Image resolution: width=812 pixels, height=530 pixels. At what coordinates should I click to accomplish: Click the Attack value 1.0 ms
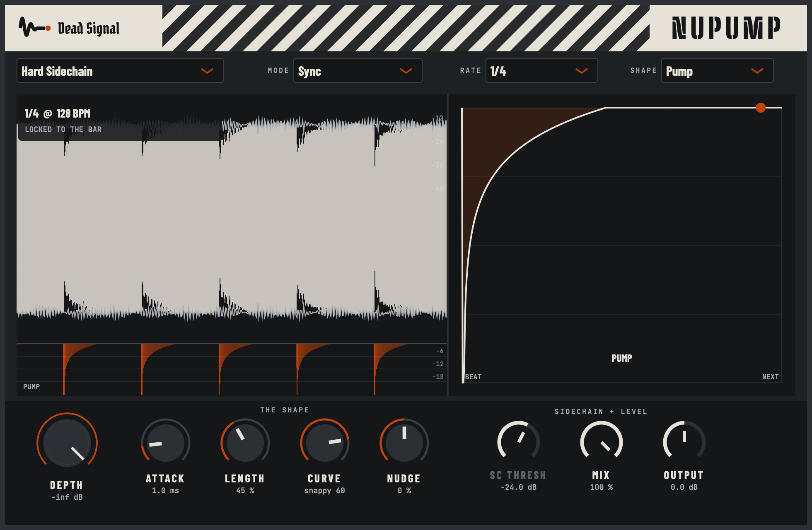click(165, 490)
